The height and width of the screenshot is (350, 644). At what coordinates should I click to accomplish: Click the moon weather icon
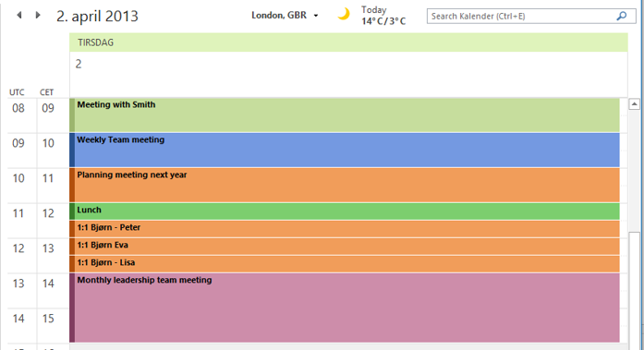coord(344,14)
